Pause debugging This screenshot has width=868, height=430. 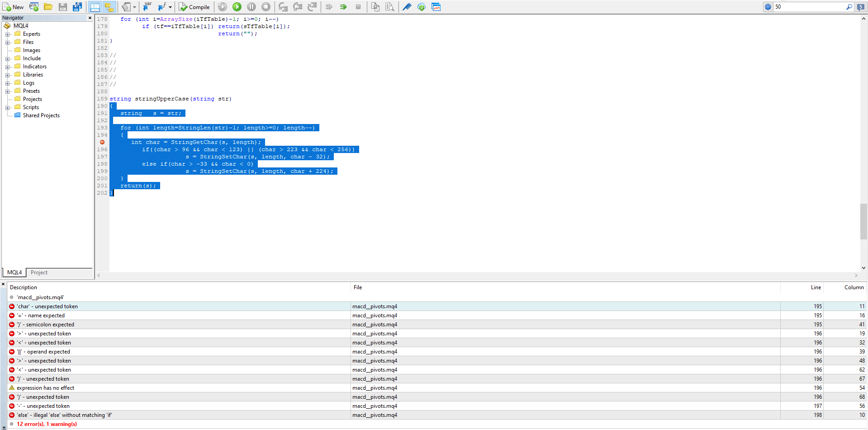click(251, 7)
